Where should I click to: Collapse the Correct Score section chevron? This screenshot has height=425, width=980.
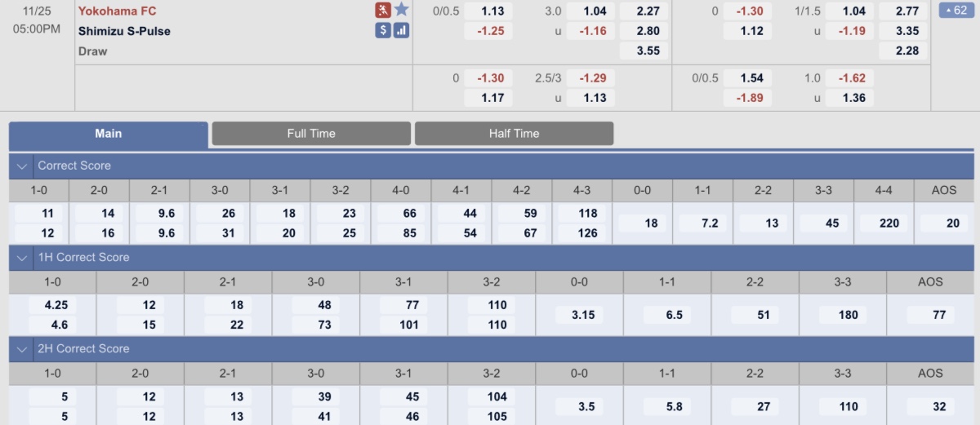21,166
